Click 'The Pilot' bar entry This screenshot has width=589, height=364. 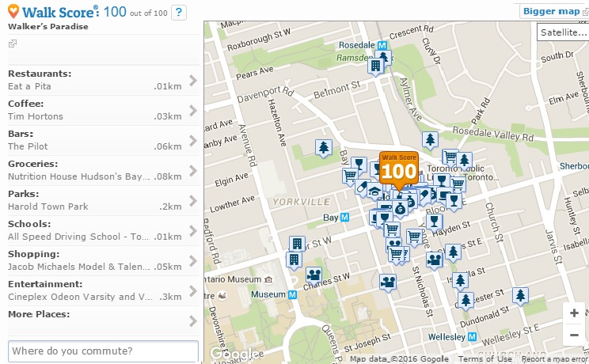coord(28,146)
